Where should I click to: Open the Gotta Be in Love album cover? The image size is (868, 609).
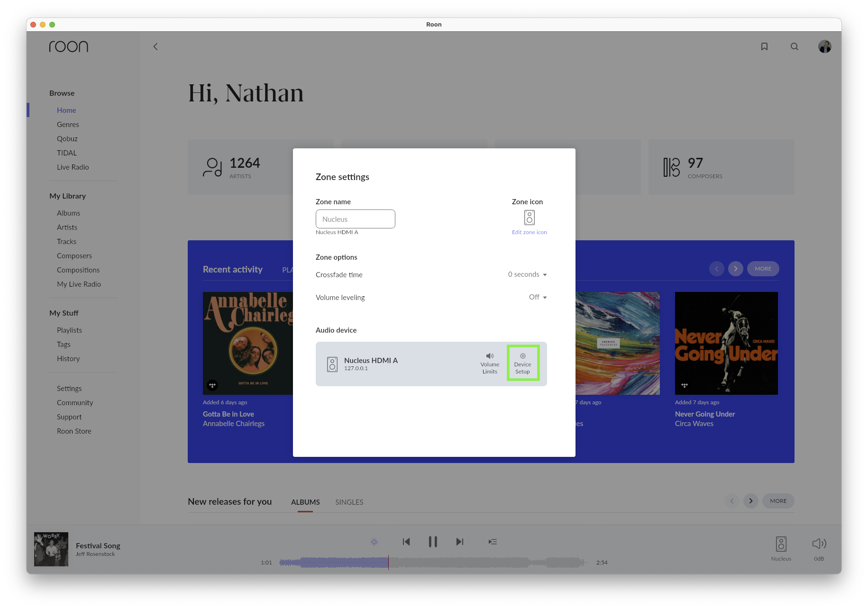pyautogui.click(x=248, y=343)
